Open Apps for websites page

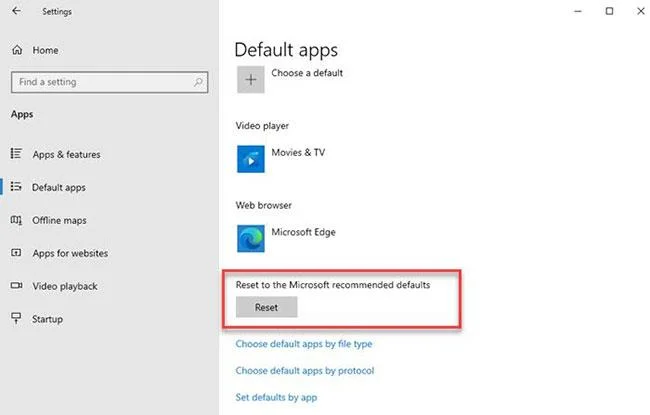coord(70,253)
